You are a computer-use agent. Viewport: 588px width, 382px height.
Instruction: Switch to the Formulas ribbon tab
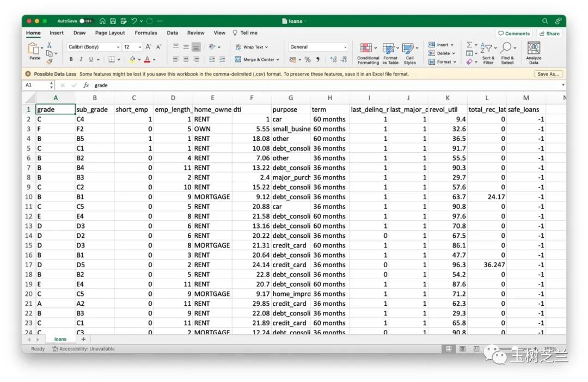pyautogui.click(x=146, y=33)
